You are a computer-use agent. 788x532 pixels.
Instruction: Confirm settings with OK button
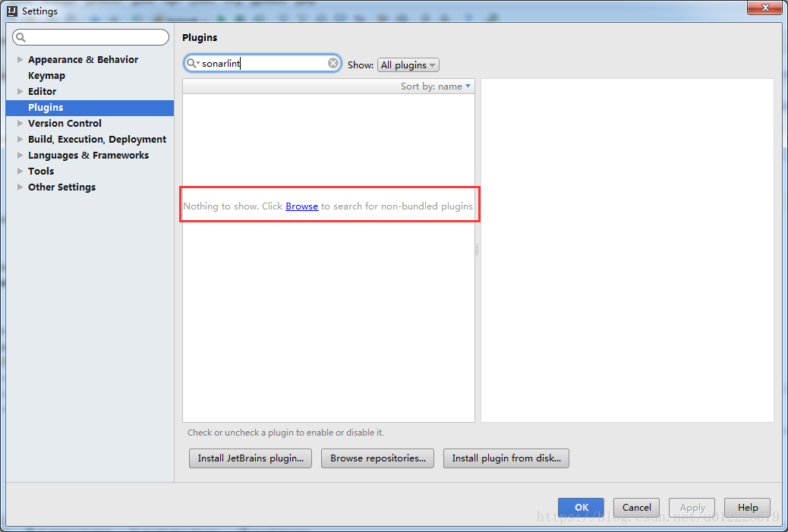pyautogui.click(x=581, y=508)
